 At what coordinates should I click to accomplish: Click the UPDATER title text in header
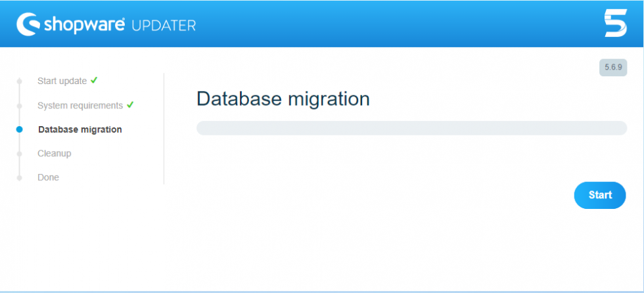164,26
